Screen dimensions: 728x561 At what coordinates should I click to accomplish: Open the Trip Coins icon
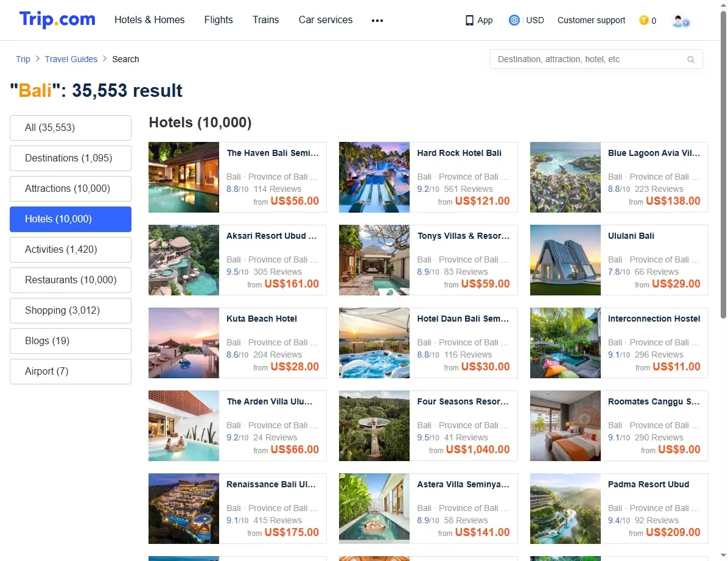click(x=643, y=21)
